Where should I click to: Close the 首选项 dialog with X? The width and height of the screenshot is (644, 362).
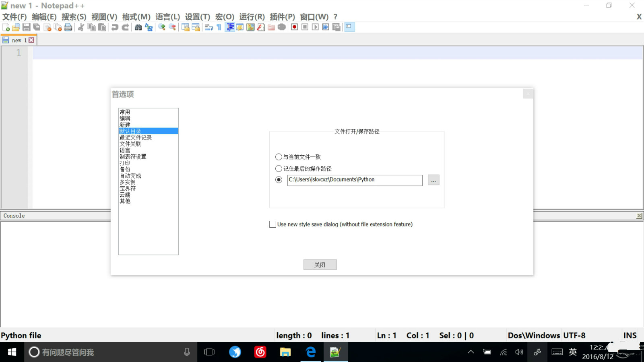click(528, 94)
